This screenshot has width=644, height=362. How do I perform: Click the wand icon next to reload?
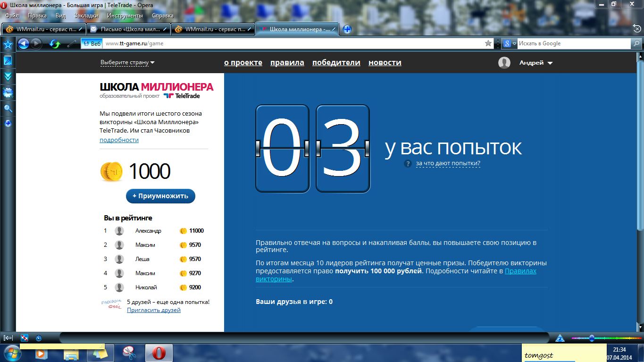tap(72, 44)
